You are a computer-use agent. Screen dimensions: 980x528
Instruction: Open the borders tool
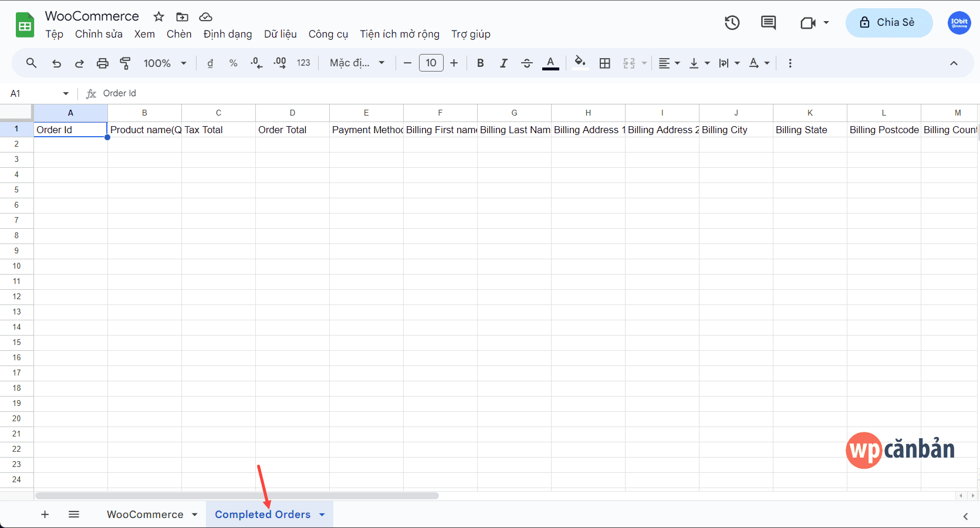coord(605,63)
